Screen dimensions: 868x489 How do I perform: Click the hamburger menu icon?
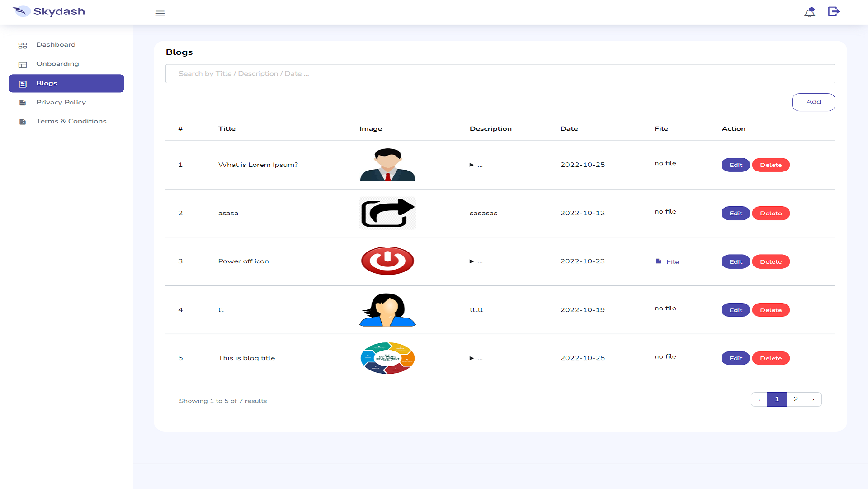pos(160,13)
